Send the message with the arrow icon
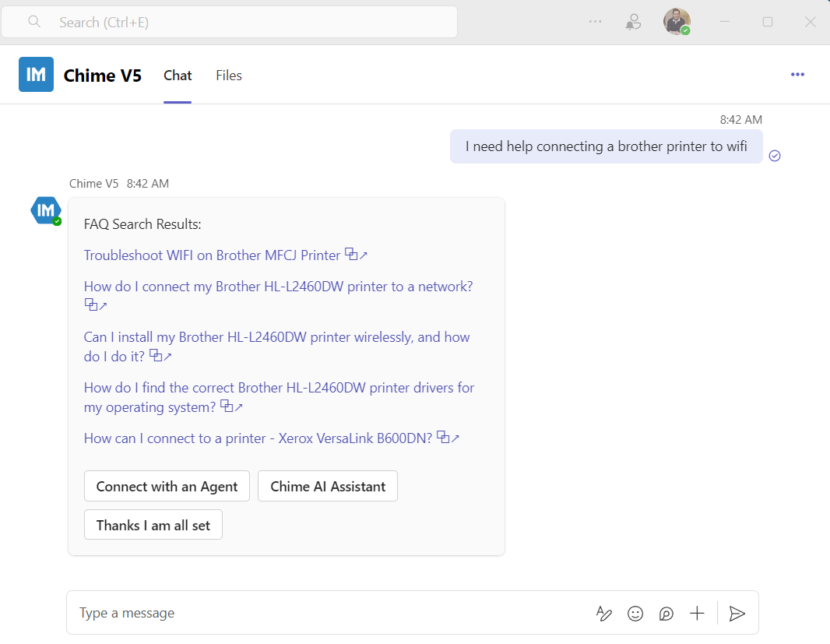 pyautogui.click(x=737, y=614)
